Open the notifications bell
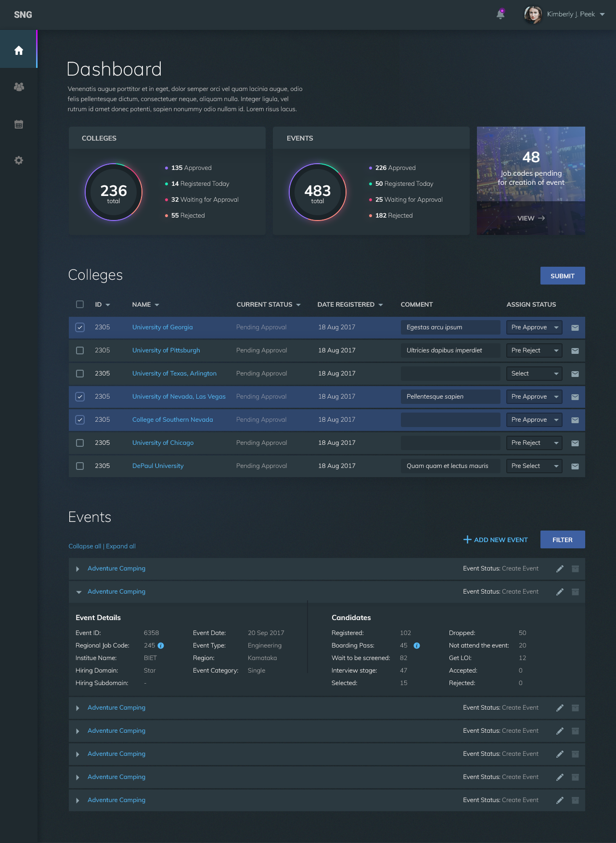This screenshot has height=843, width=616. [500, 14]
